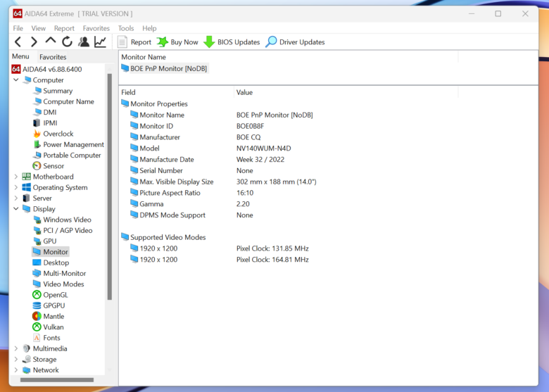This screenshot has width=549, height=392.
Task: Click the Back navigation arrow
Action: 18,42
